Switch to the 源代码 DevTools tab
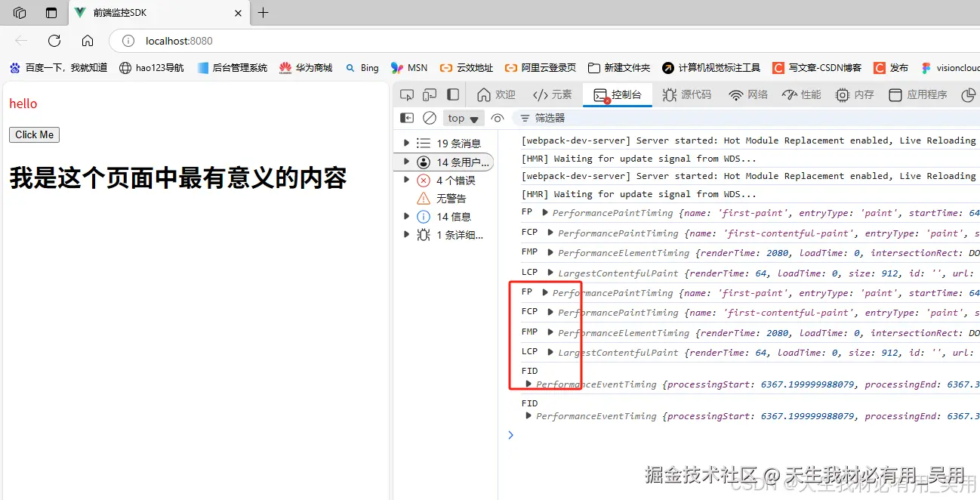The width and height of the screenshot is (980, 500). pos(687,94)
